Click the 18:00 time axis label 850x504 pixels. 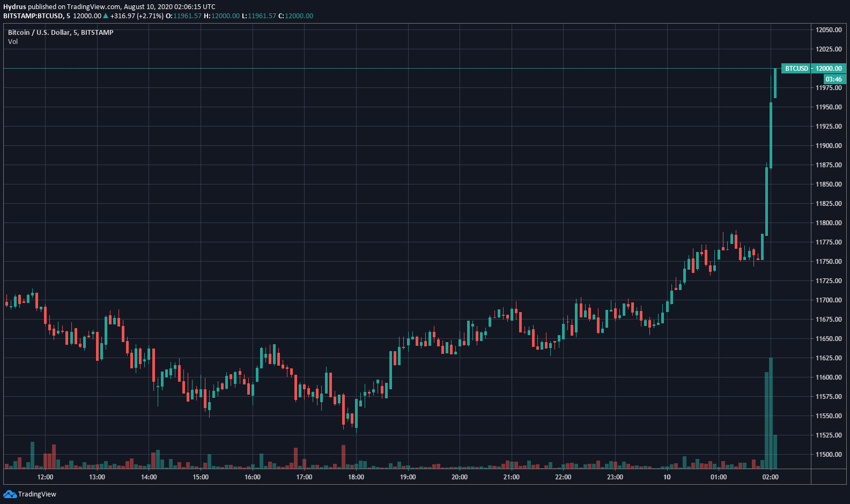356,477
